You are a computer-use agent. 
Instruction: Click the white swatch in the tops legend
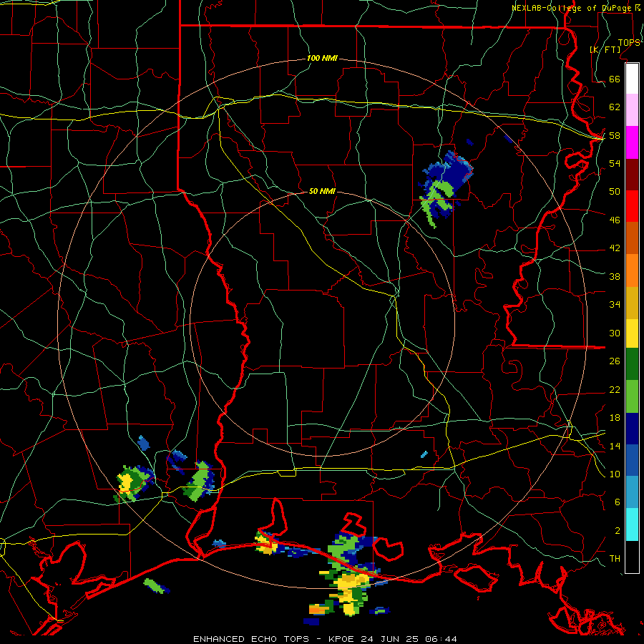[x=632, y=79]
